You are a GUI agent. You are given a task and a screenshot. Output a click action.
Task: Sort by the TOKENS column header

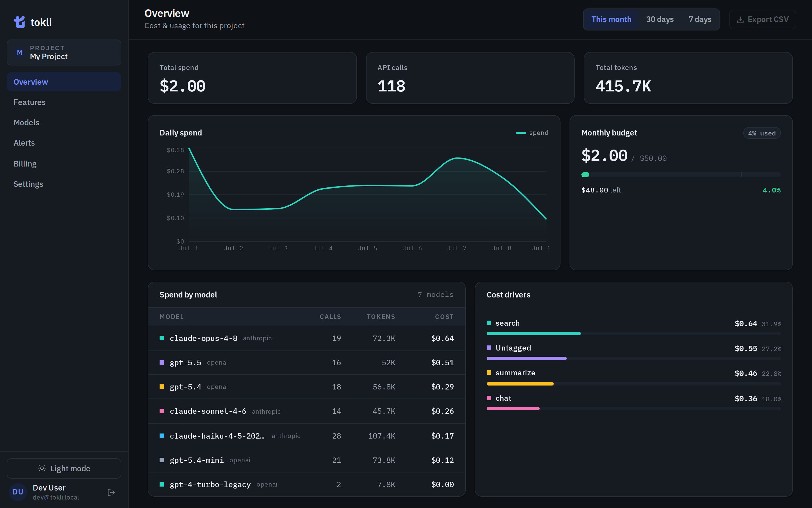click(x=381, y=317)
